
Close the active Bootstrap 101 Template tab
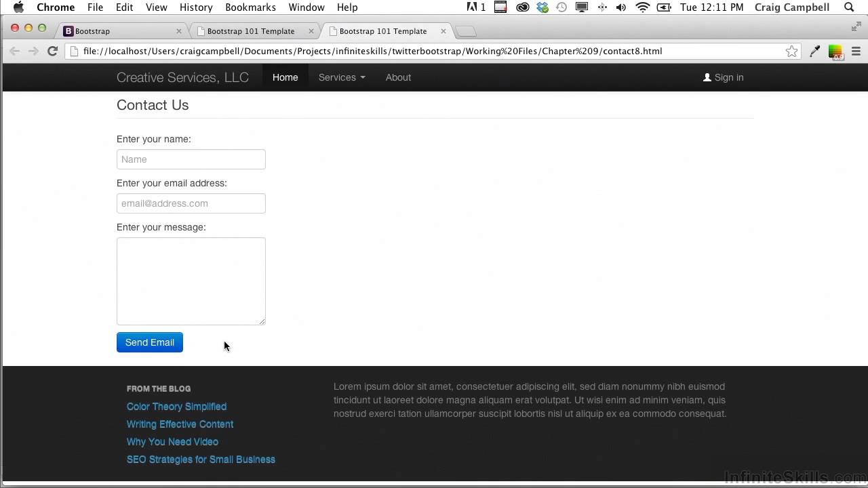click(x=443, y=31)
